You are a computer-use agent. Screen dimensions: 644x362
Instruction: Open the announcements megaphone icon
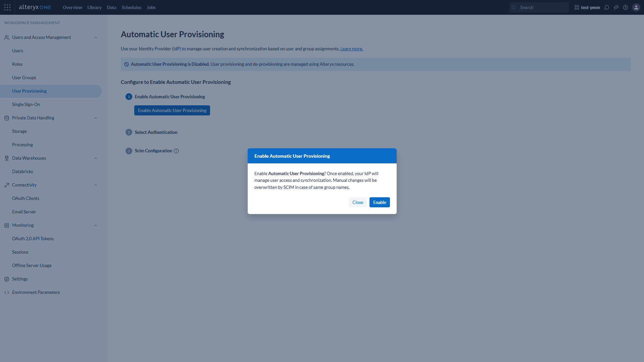[x=616, y=7]
